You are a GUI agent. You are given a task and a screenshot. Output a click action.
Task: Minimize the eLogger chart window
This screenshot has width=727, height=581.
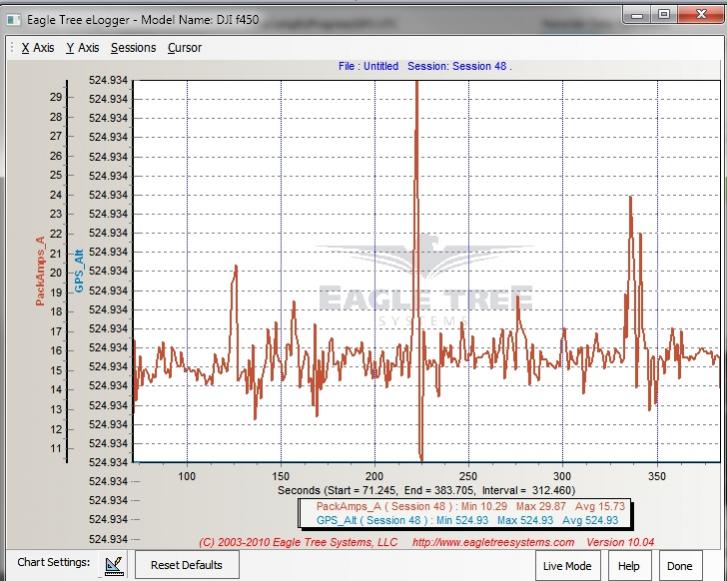pyautogui.click(x=636, y=14)
